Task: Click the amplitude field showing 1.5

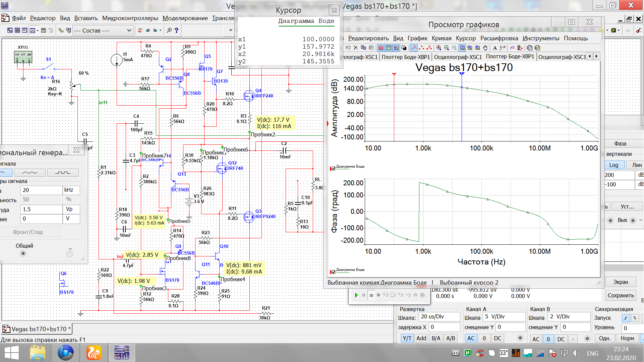Action: (x=41, y=209)
